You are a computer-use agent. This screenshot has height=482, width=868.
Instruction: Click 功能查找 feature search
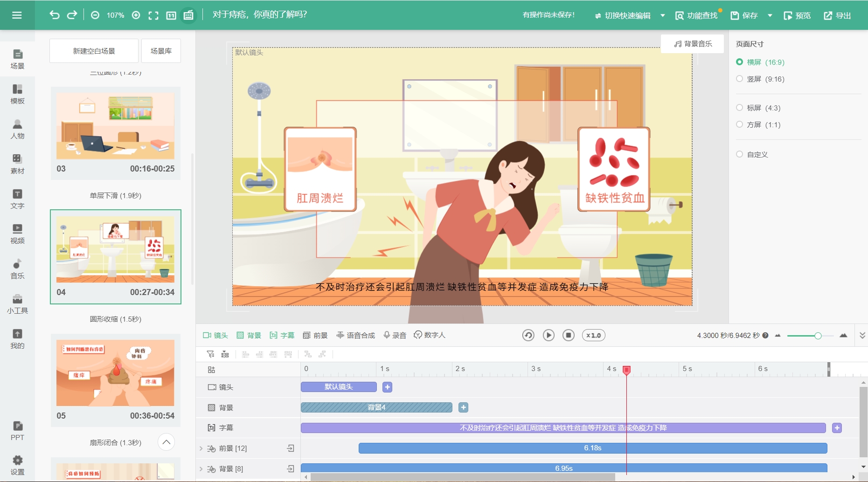[x=696, y=15]
